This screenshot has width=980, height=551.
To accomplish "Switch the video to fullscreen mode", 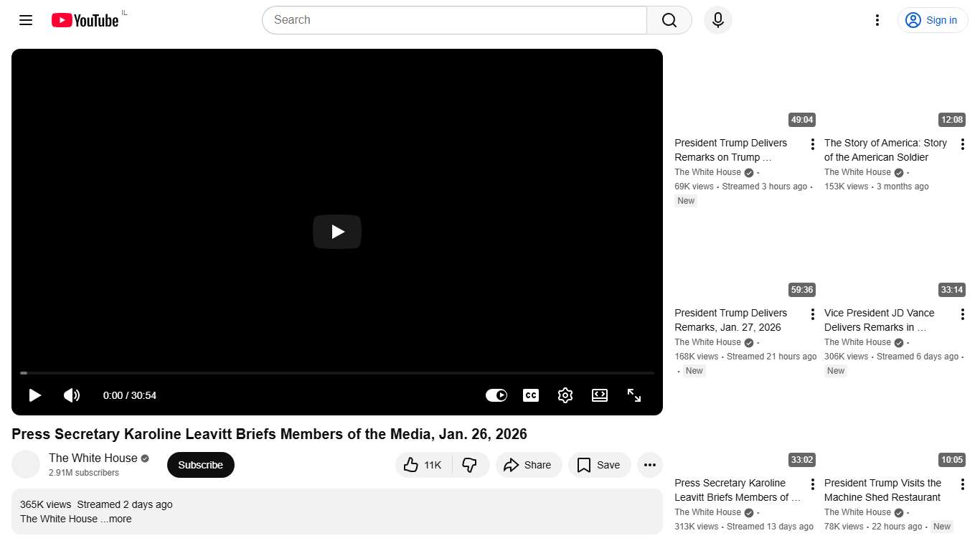I will (634, 395).
